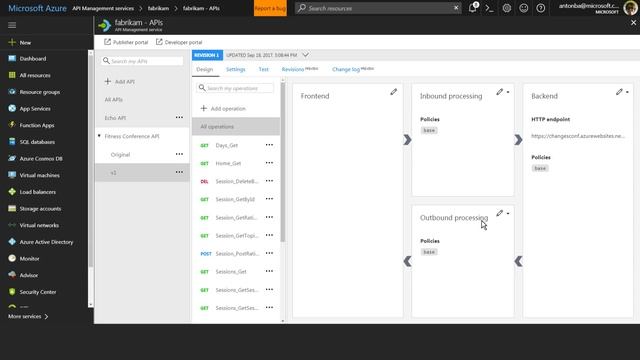Open options for Session_PostRati operation
Image resolution: width=640 pixels, height=360 pixels.
tap(269, 253)
